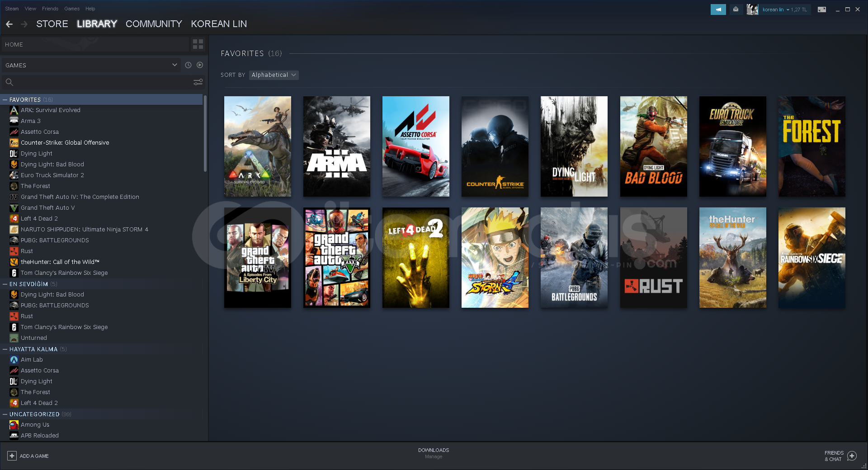Go back with the back arrow
This screenshot has height=470, width=868.
9,24
